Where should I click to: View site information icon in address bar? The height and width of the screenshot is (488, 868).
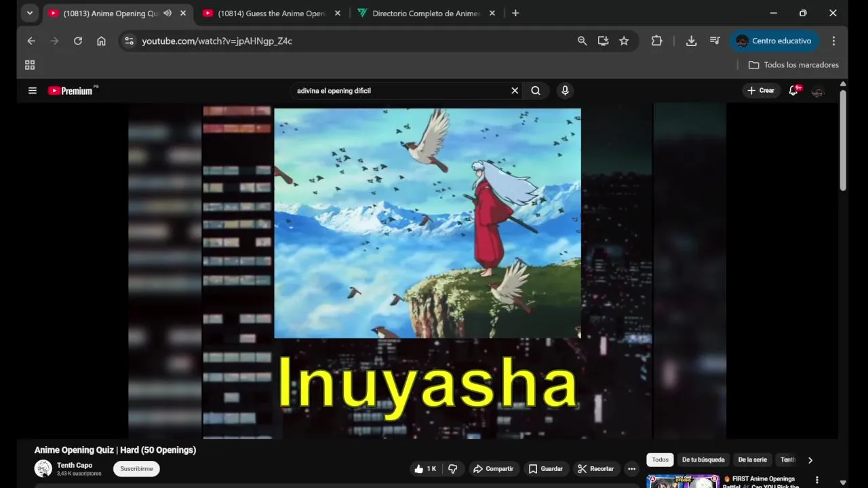tap(129, 41)
